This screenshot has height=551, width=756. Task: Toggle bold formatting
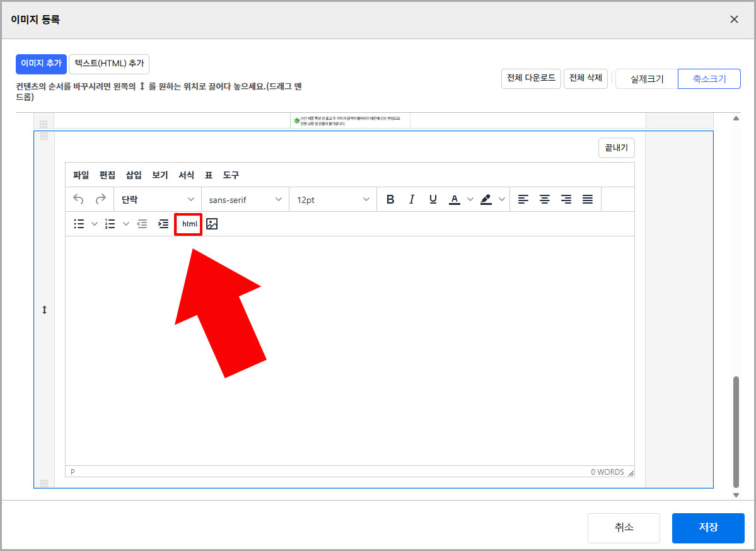click(390, 199)
